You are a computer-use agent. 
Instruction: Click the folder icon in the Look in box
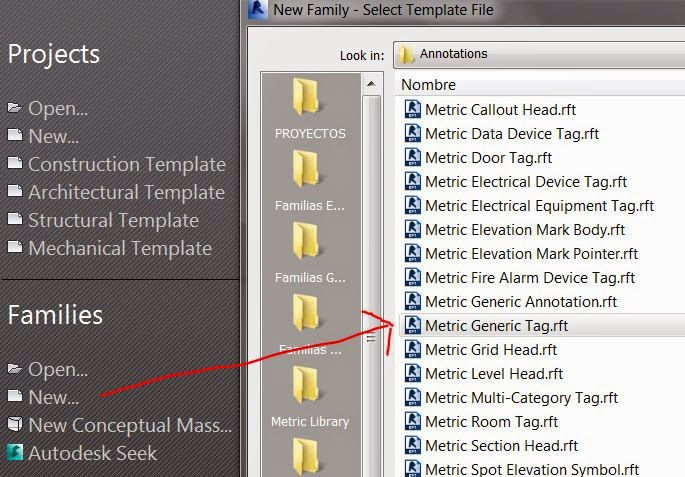[x=406, y=55]
